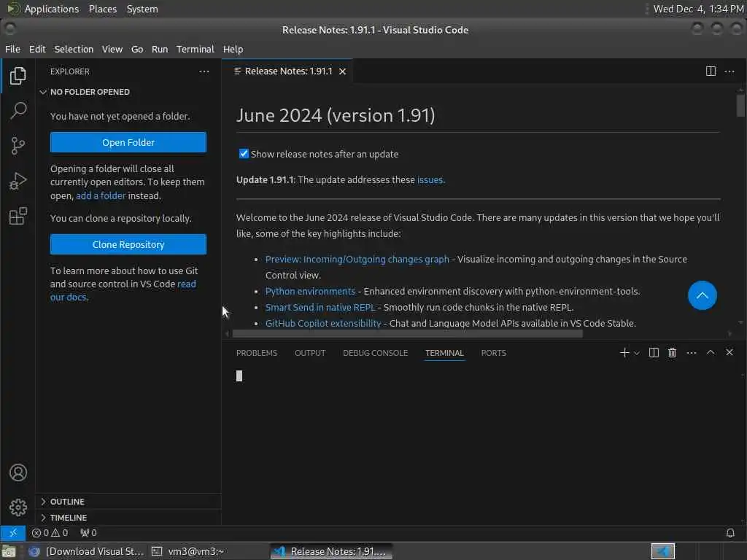
Task: Open the Applications menu in top panel
Action: pyautogui.click(x=52, y=9)
